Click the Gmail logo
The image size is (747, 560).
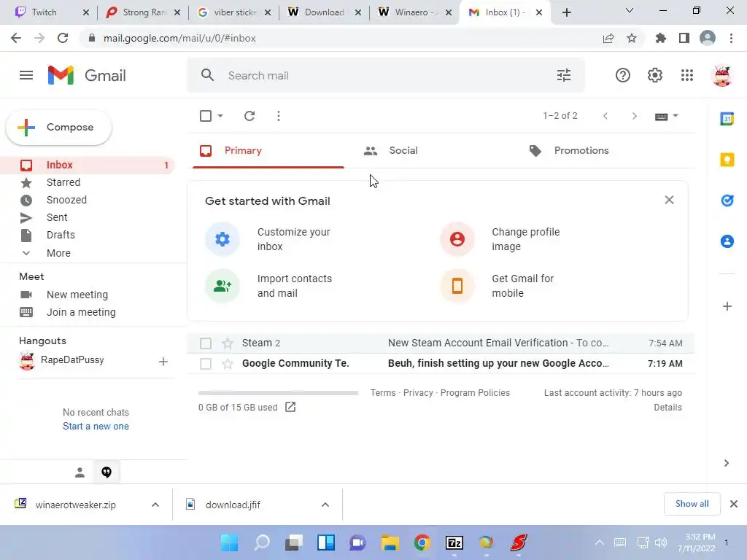87,75
